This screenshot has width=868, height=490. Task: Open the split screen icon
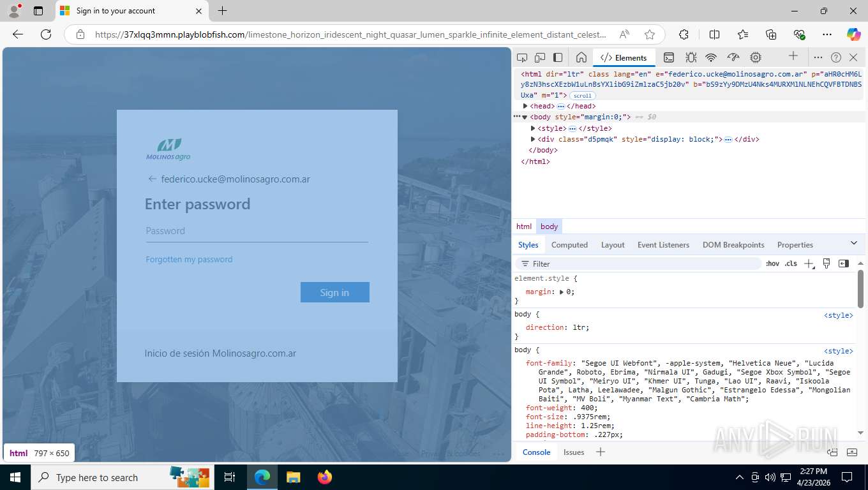714,34
